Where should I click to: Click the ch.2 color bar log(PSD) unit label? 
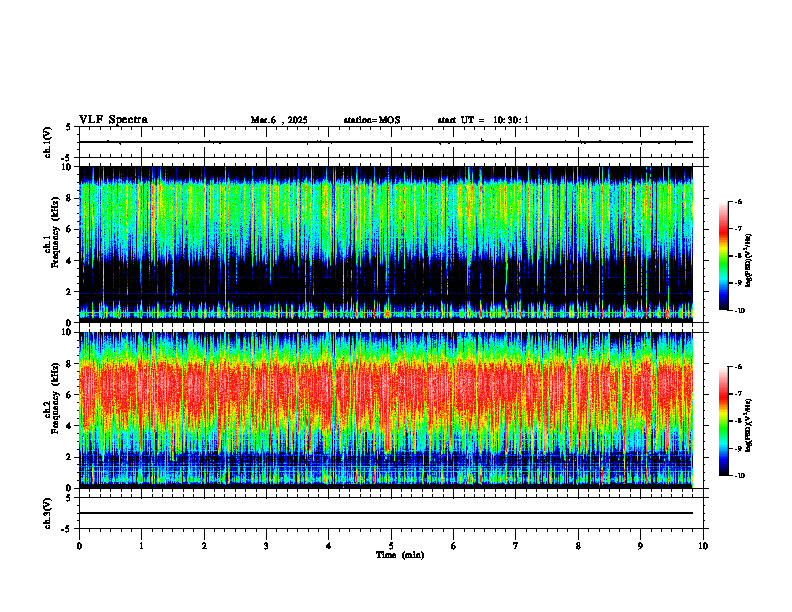click(x=748, y=426)
